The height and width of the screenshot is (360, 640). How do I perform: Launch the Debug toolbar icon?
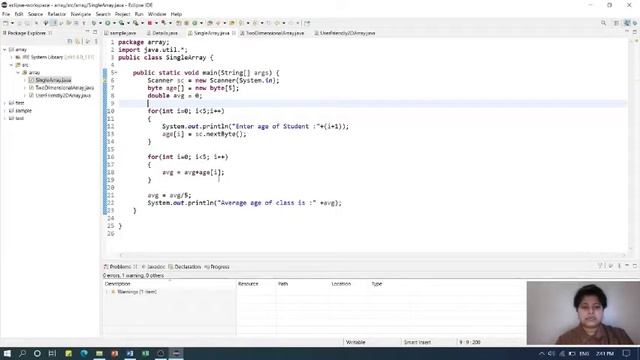[x=94, y=23]
